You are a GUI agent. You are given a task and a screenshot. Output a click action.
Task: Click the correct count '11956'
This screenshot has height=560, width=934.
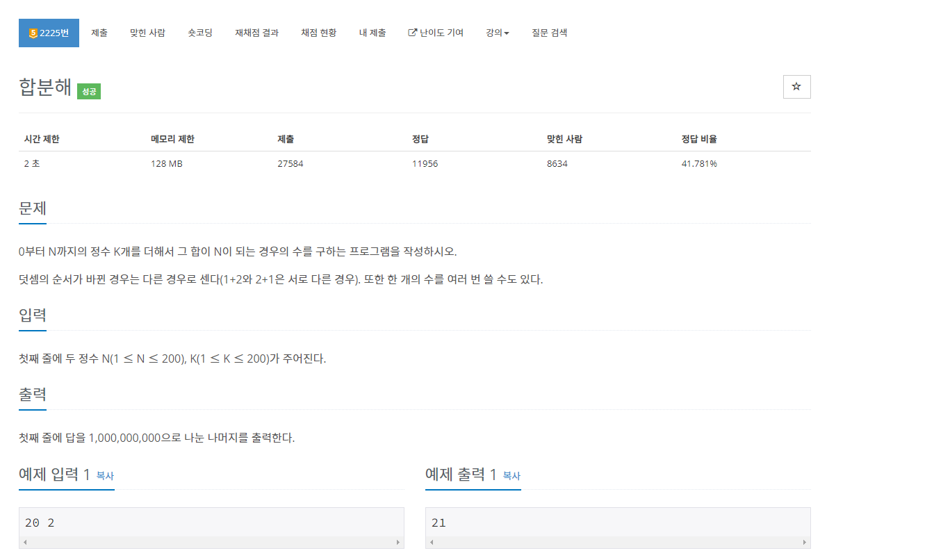[425, 164]
